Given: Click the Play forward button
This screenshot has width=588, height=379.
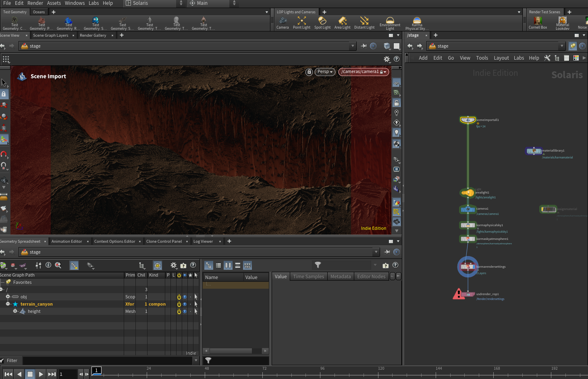Looking at the screenshot, I should coord(41,374).
